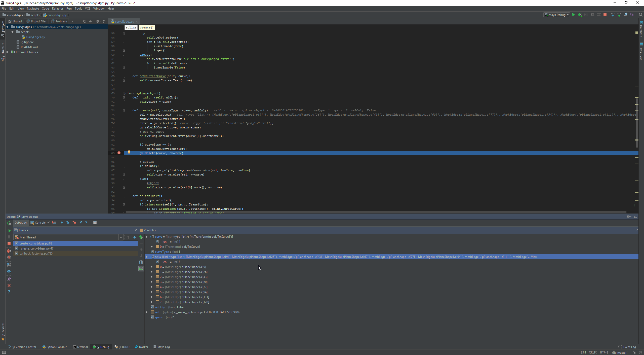644x355 pixels.
Task: Click Step Over debugger icon
Action: pyautogui.click(x=62, y=223)
